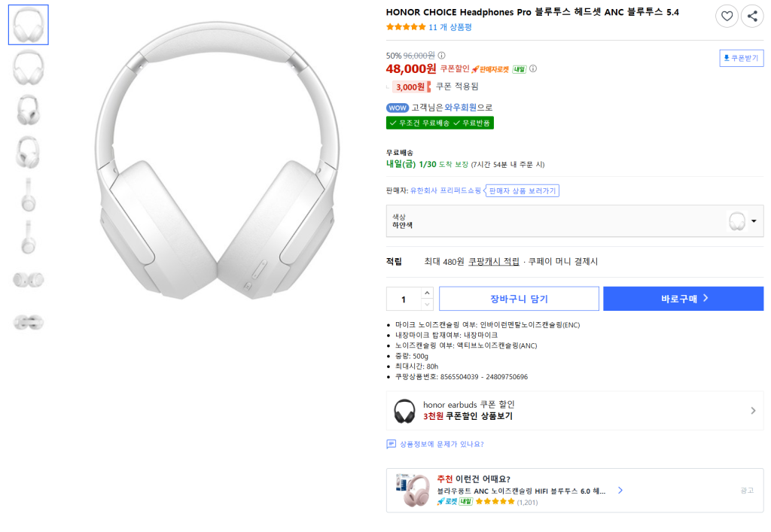The height and width of the screenshot is (532, 771).
Task: Expand honor earbuds coupon chevron
Action: [x=753, y=411]
